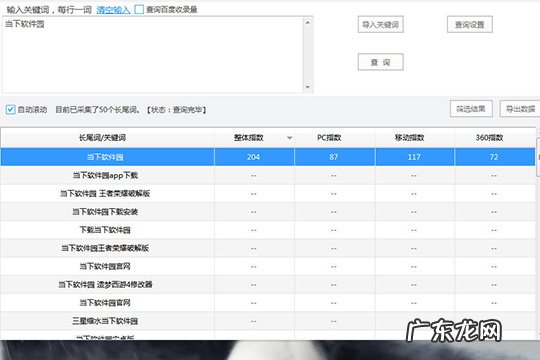
Task: Select the 下载当下软件园 row
Action: [x=268, y=230]
